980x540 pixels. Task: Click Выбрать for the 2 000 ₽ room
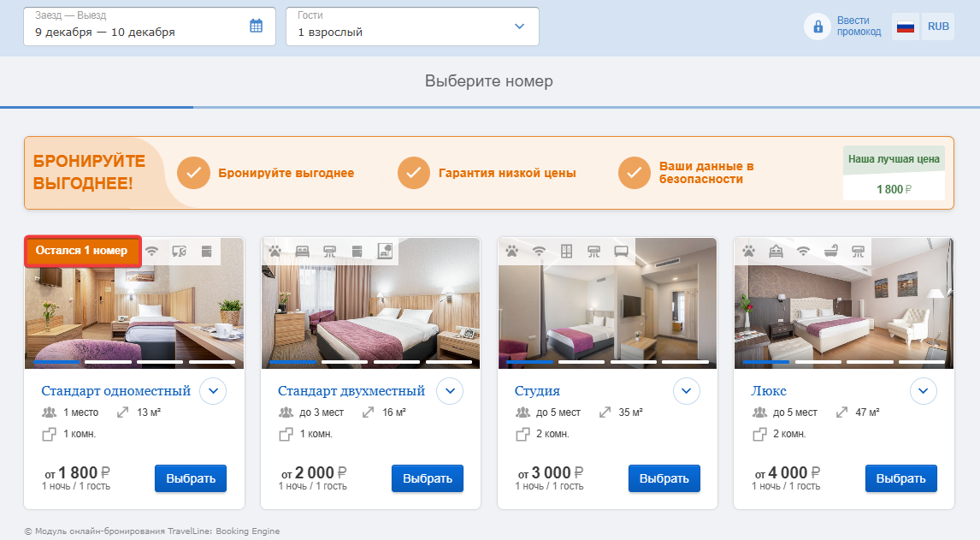[428, 478]
